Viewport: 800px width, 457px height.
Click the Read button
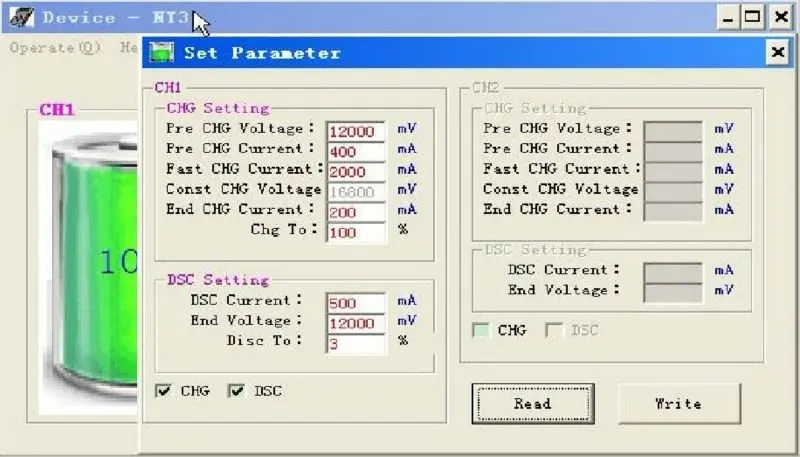[x=533, y=403]
